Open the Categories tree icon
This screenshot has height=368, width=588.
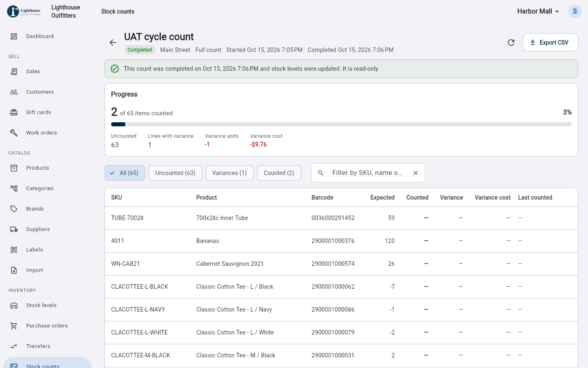[14, 188]
